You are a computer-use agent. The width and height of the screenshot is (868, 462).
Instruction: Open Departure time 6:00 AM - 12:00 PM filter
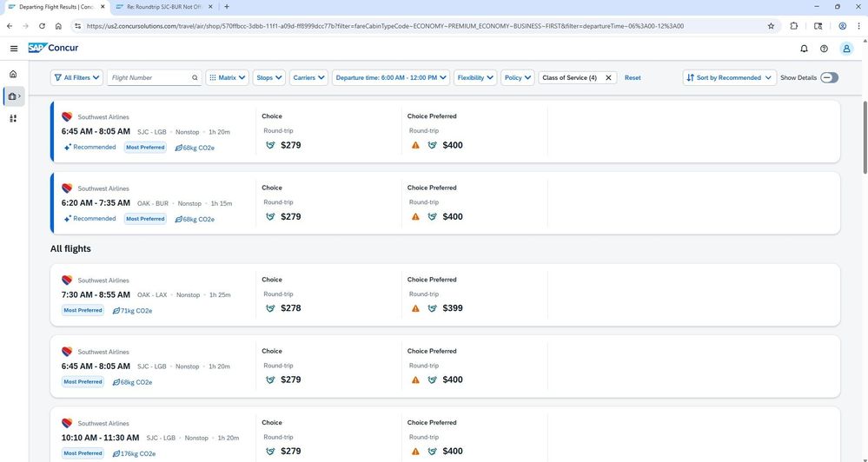(391, 78)
